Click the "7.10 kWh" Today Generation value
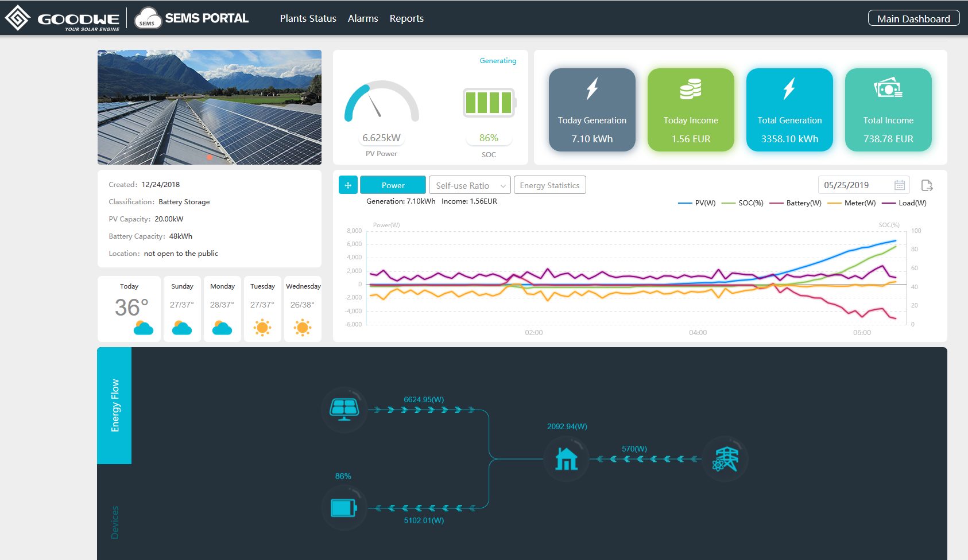Viewport: 968px width, 560px height. pos(592,139)
